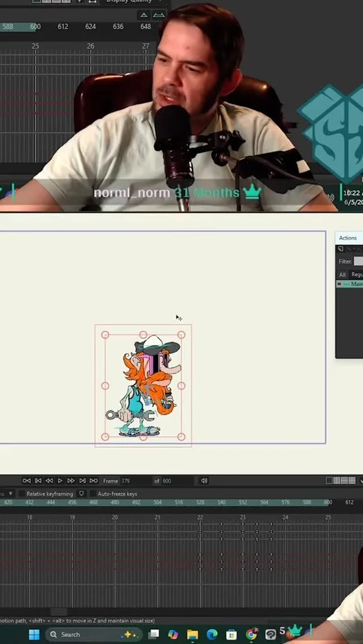Select the bearded cartoon character on canvas
The height and width of the screenshot is (644, 363).
click(x=143, y=386)
